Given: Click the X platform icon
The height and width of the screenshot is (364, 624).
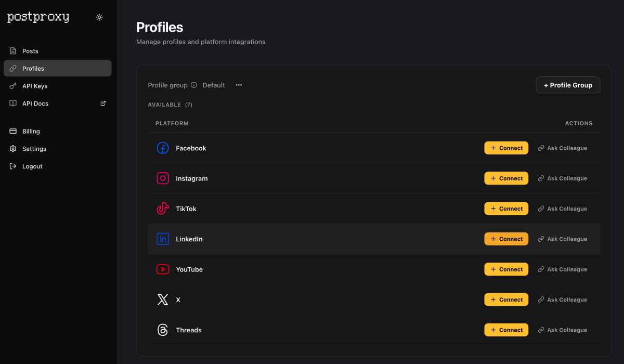Looking at the screenshot, I should (x=163, y=299).
